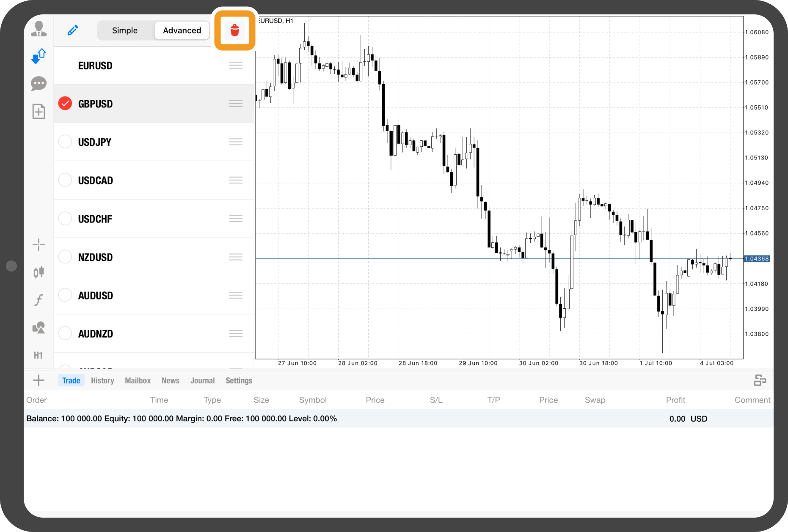Switch to the History tab

tap(102, 381)
